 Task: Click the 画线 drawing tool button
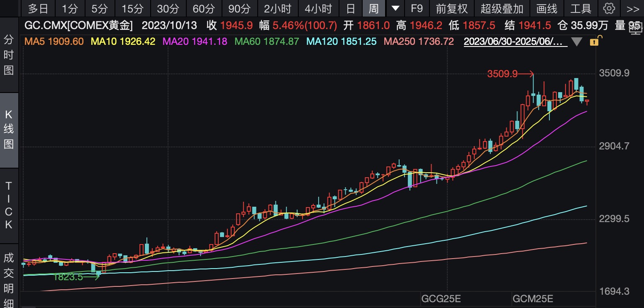(547, 8)
